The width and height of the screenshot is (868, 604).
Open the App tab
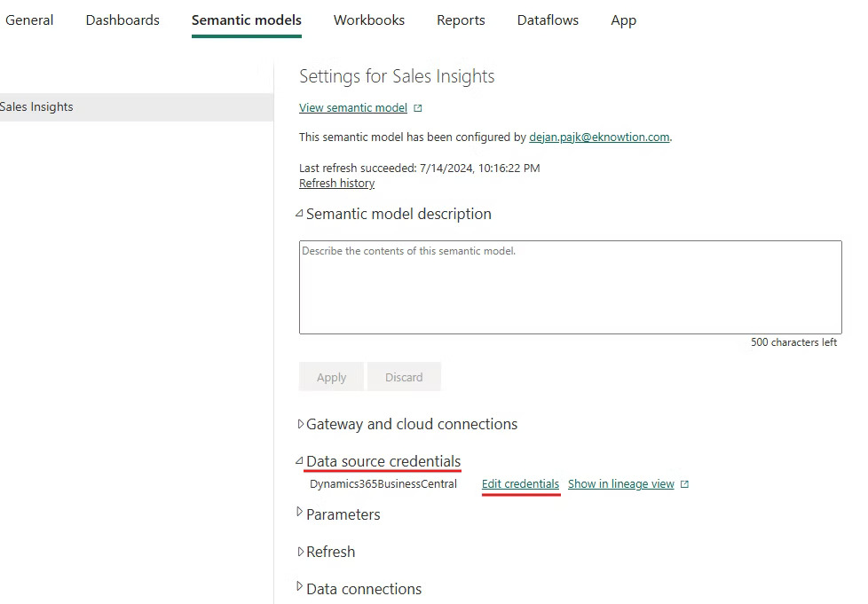click(x=623, y=20)
